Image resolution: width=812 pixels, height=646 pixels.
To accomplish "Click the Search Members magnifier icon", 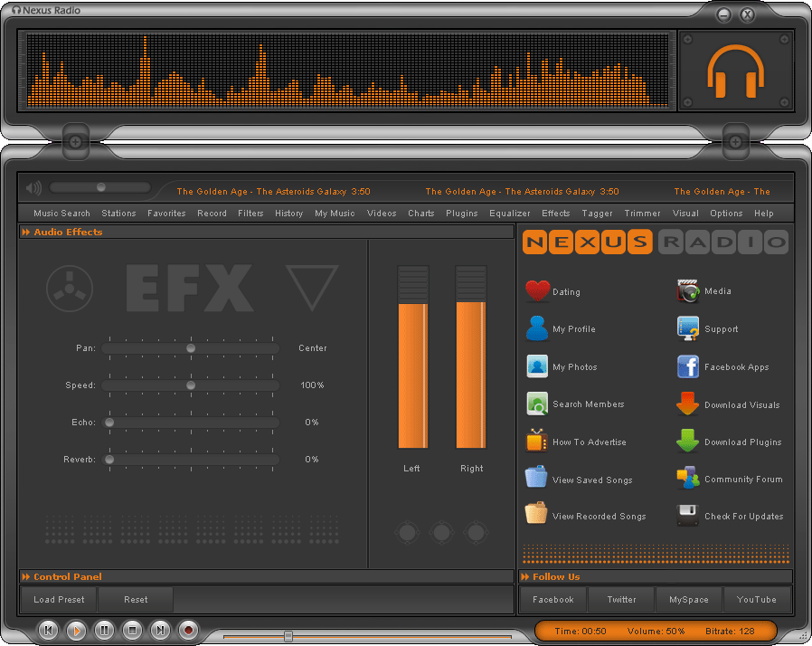I will click(x=537, y=404).
